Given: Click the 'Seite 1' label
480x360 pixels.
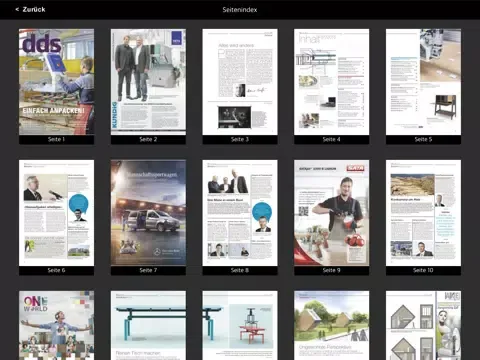Looking at the screenshot, I should [56, 139].
